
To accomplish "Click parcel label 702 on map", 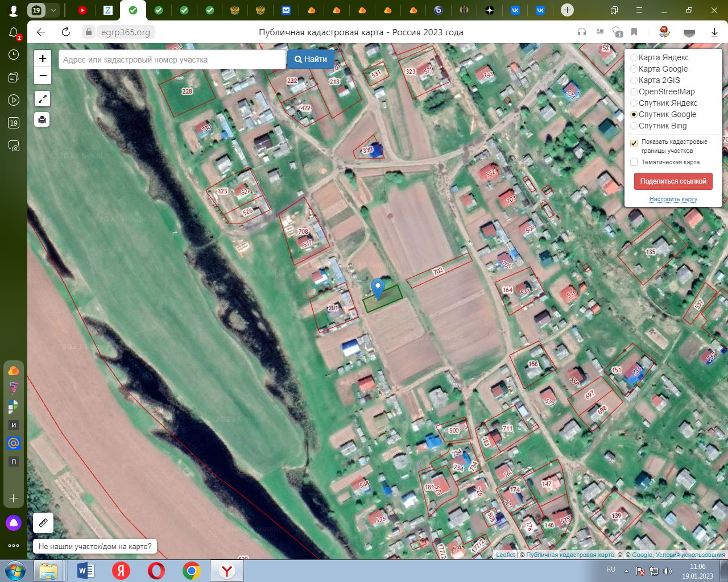I will 438,271.
